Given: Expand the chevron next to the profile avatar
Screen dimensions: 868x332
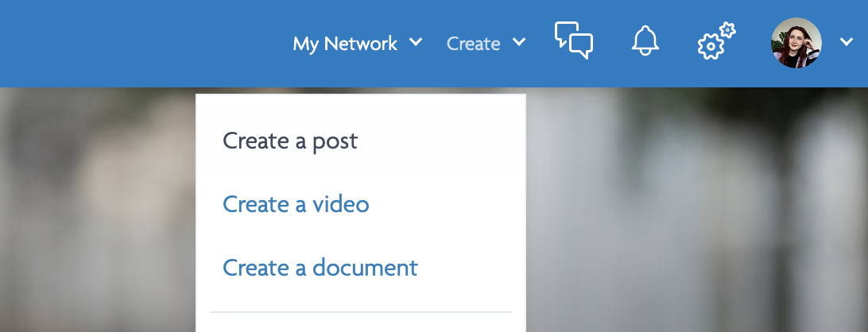Looking at the screenshot, I should [x=846, y=42].
